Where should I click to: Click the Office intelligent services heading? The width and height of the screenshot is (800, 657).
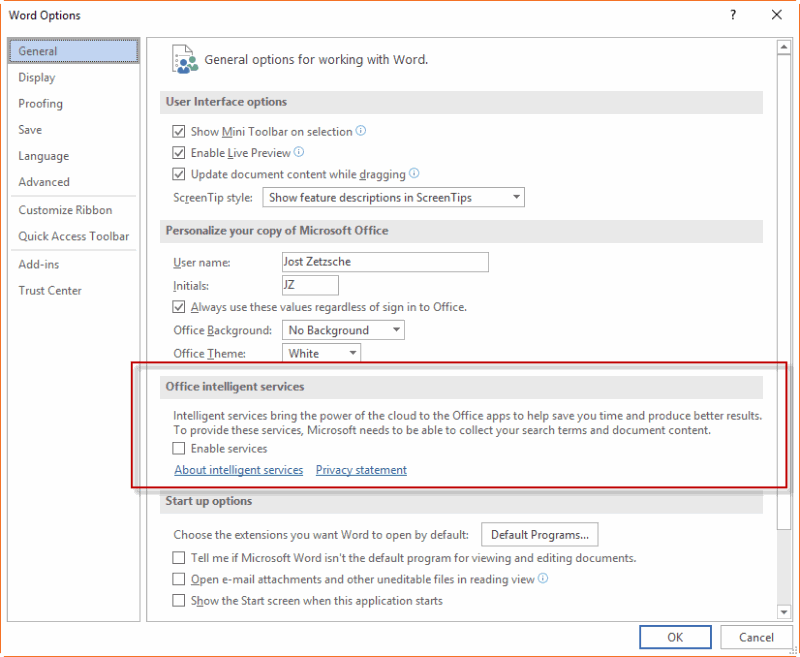tap(235, 387)
